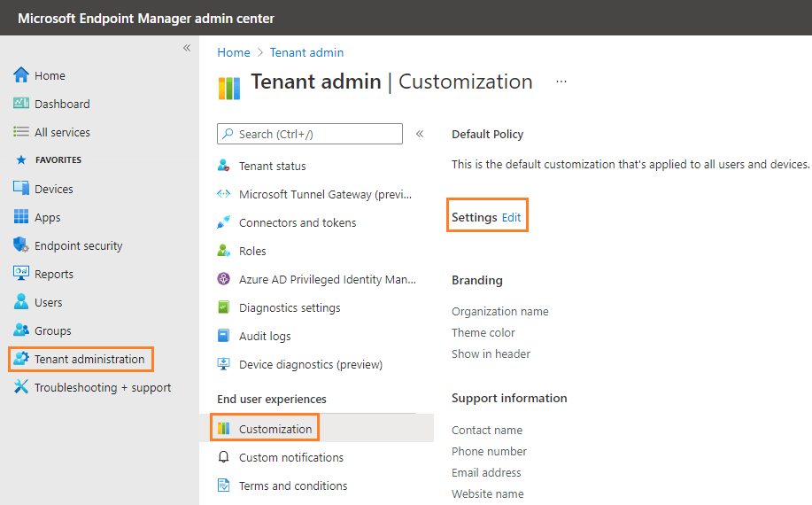Open Dashboard from the sidebar

click(62, 105)
